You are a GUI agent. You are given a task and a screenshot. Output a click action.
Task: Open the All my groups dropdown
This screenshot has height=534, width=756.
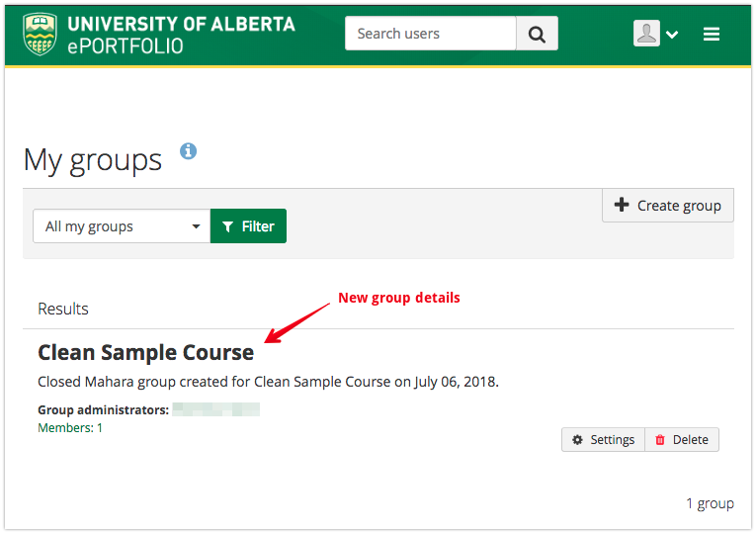[121, 226]
